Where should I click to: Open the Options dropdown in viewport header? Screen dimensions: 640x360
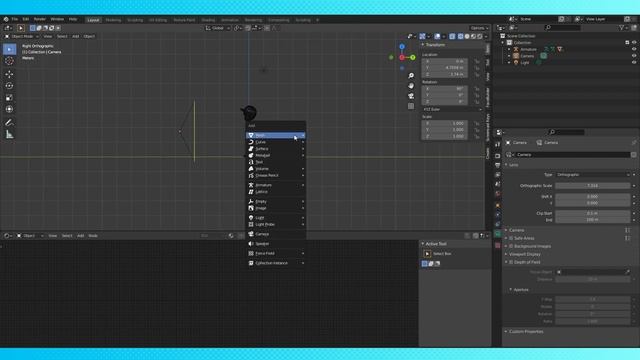479,28
